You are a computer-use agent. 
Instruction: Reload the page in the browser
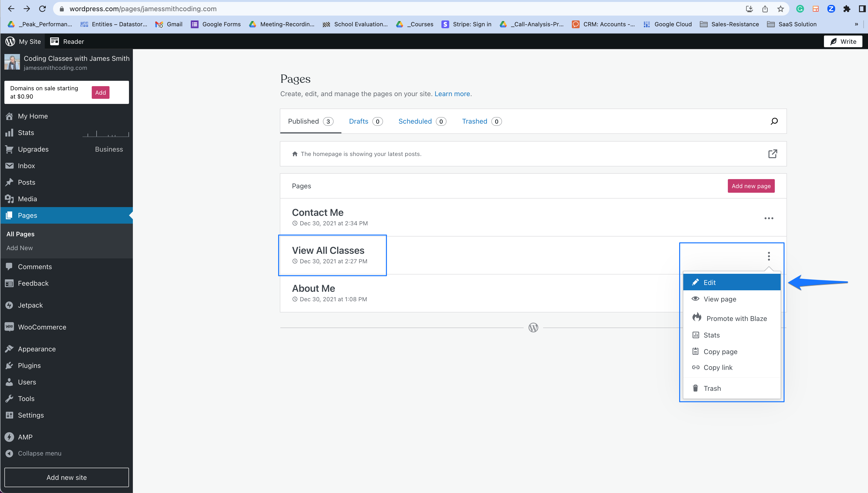point(42,9)
